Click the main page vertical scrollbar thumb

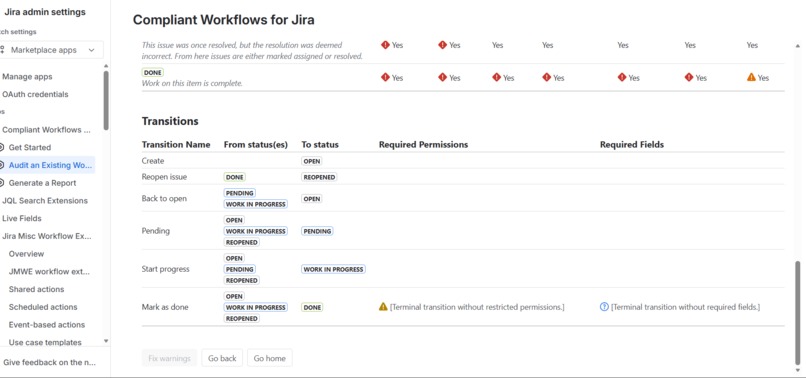(797, 313)
